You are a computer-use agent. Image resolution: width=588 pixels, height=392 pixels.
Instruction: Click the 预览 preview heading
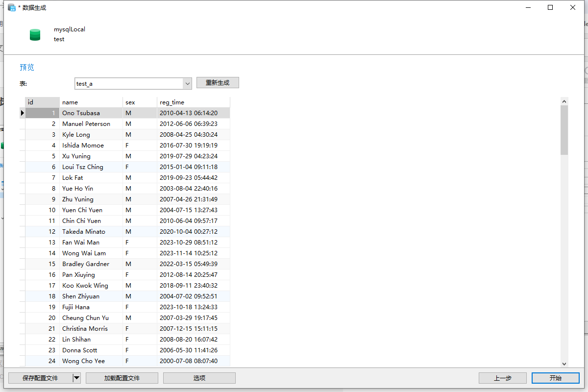[27, 67]
